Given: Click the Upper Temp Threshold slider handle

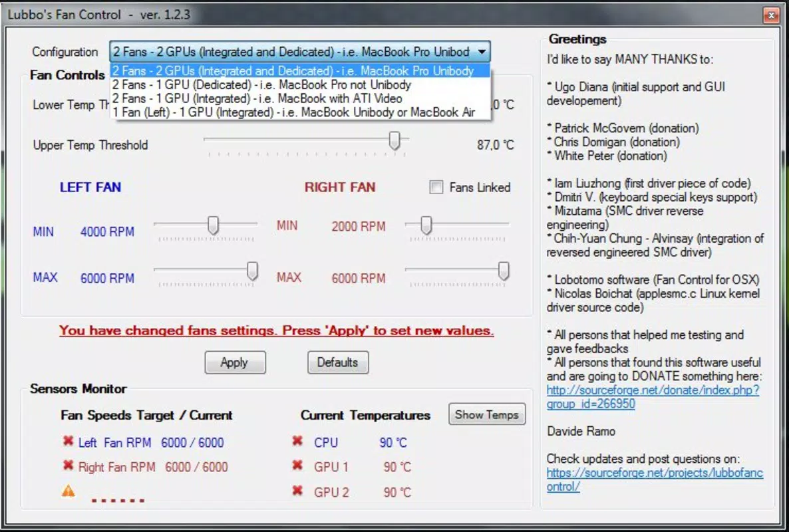Looking at the screenshot, I should [x=394, y=141].
